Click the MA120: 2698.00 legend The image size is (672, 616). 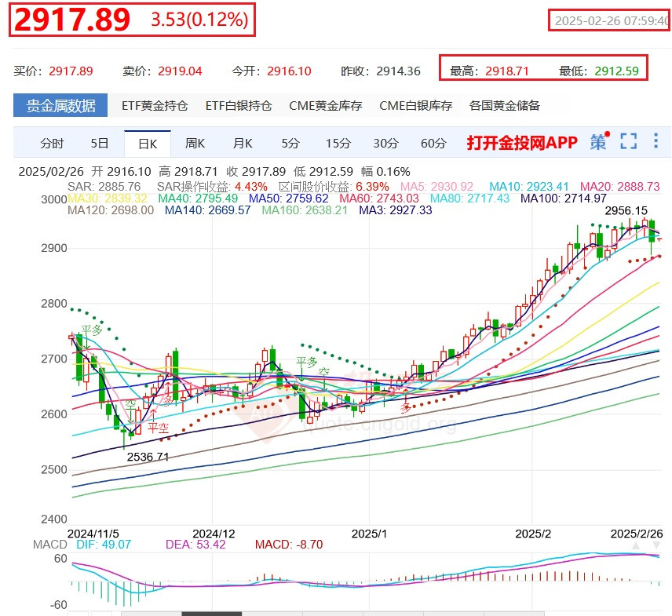click(111, 210)
